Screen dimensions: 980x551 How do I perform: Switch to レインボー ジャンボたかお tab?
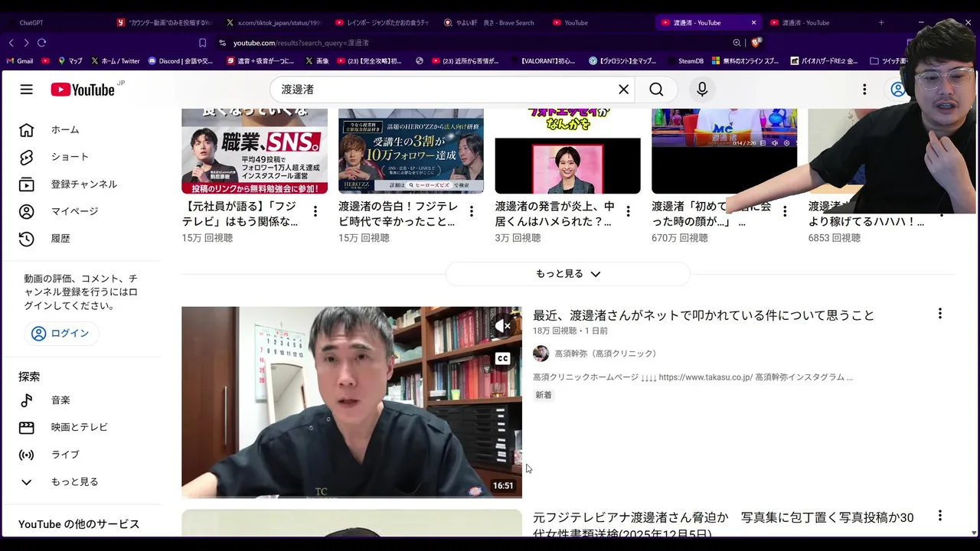pyautogui.click(x=383, y=23)
